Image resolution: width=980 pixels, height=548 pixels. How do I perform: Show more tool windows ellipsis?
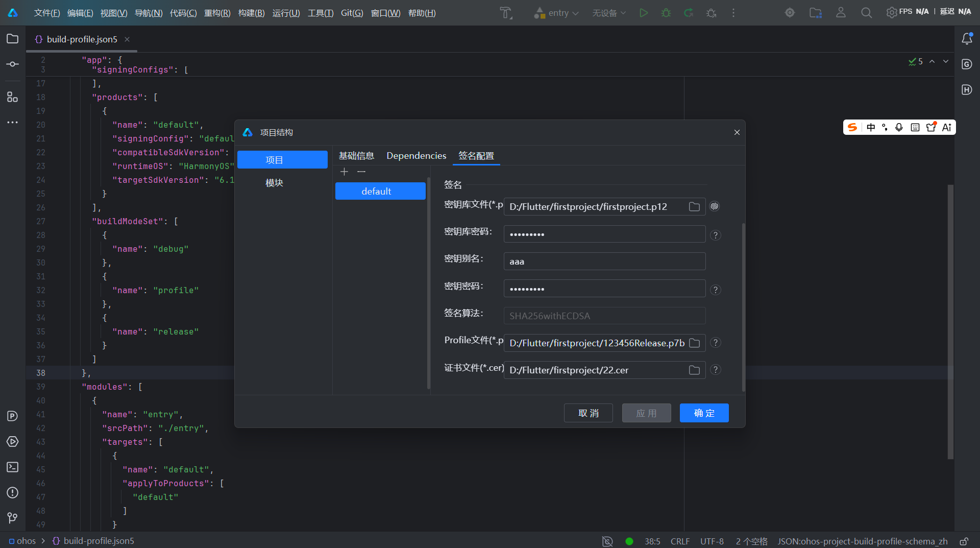13,123
